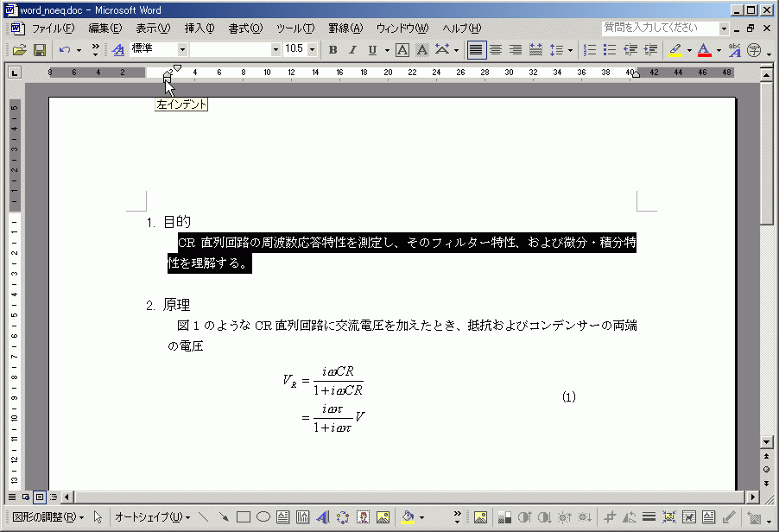Viewport: 779px width, 532px height.
Task: Toggle Italic formatting
Action: point(352,50)
